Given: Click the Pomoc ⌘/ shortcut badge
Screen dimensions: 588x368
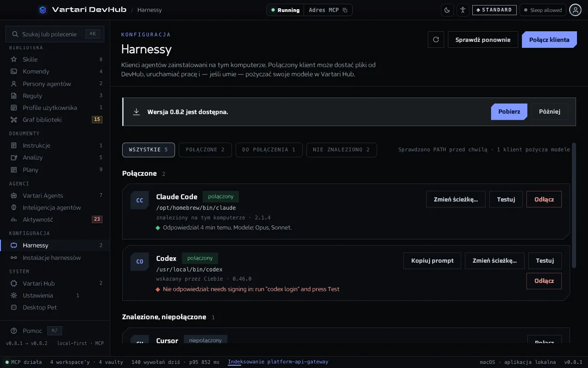Looking at the screenshot, I should (x=54, y=331).
